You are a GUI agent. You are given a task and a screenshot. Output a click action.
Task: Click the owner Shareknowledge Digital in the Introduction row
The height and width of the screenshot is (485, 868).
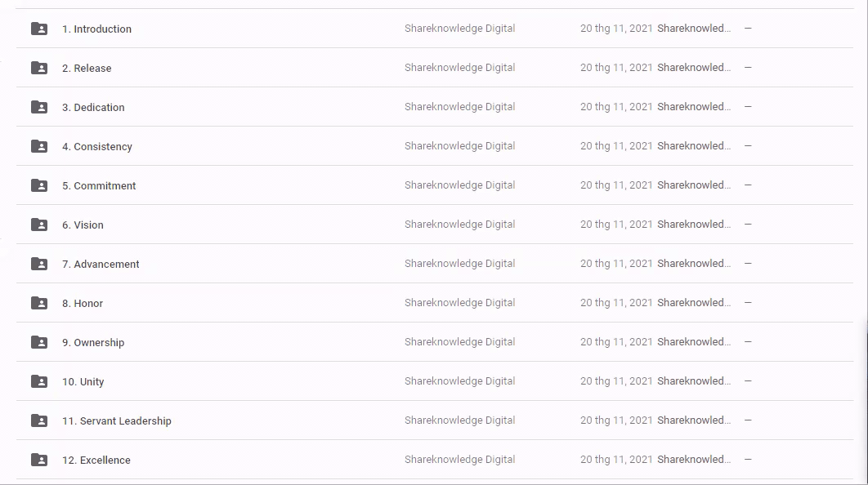(459, 29)
